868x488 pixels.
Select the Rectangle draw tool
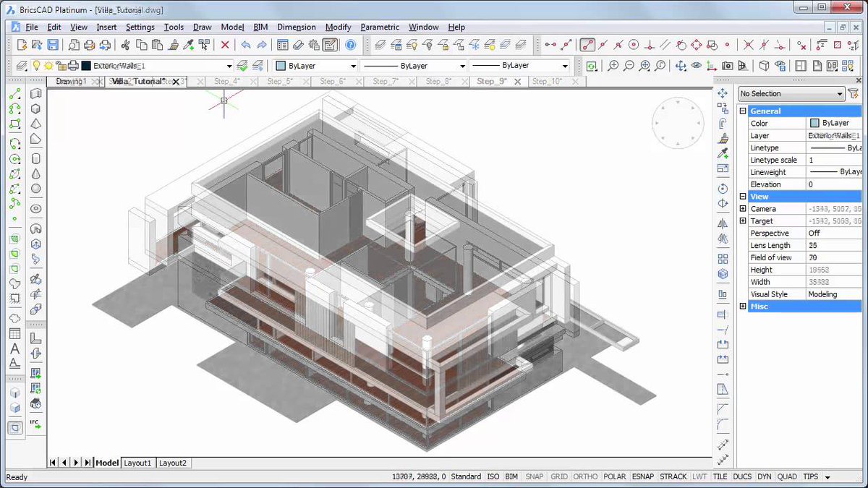pyautogui.click(x=14, y=124)
